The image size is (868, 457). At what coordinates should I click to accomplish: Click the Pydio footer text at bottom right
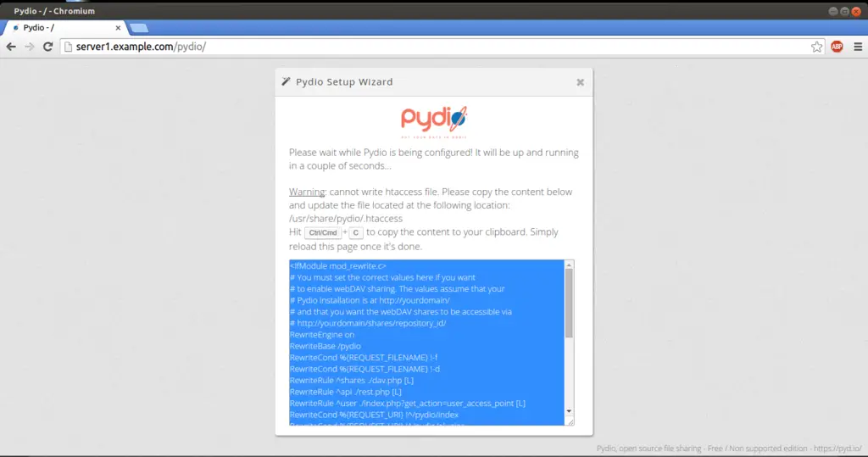coord(729,449)
